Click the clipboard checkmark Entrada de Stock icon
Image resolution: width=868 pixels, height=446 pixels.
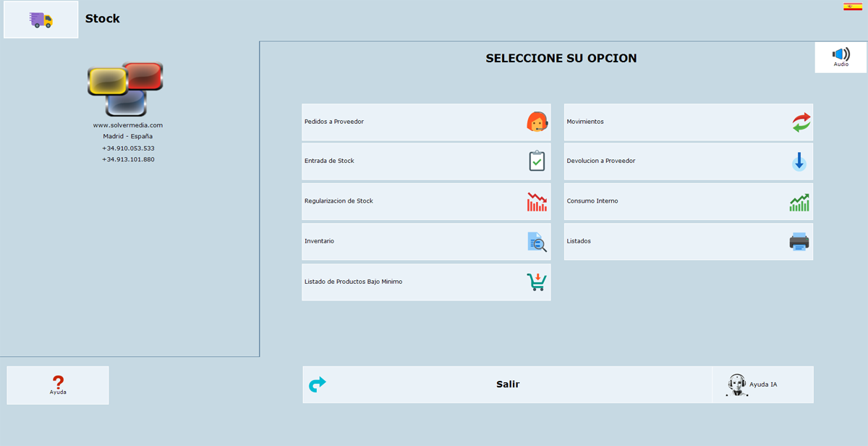[x=537, y=161]
